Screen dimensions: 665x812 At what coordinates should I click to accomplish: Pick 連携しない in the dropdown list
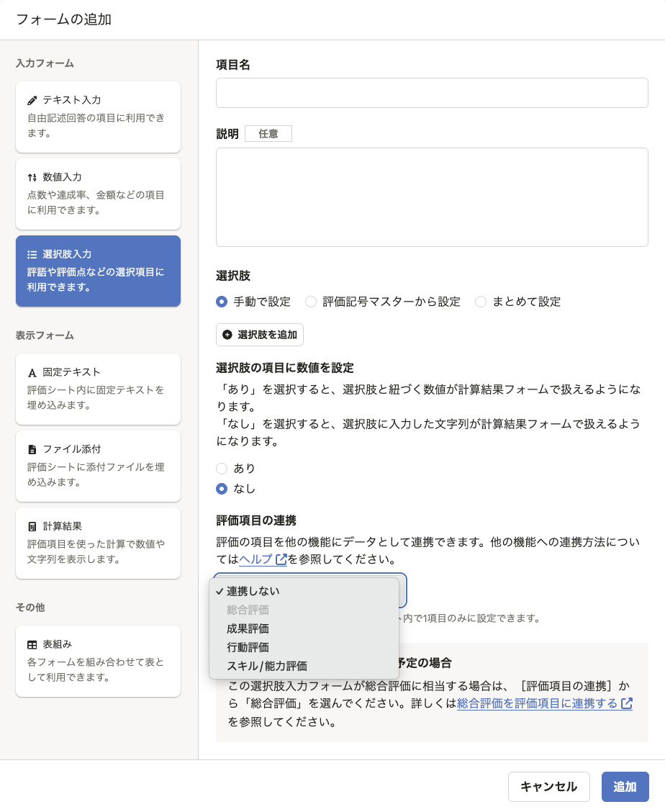point(253,591)
